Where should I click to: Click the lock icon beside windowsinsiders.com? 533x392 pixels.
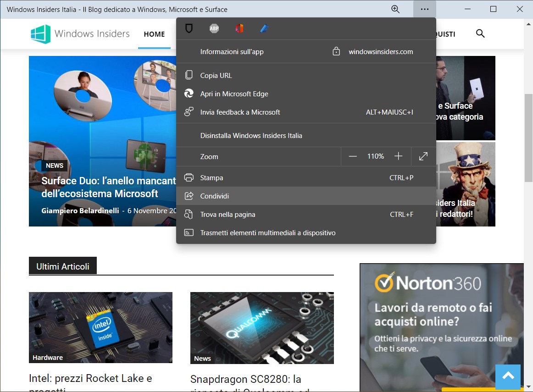[x=336, y=51]
